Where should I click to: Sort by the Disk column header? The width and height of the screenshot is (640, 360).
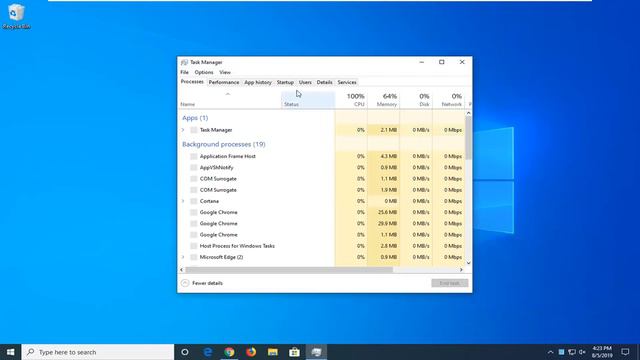(416, 100)
